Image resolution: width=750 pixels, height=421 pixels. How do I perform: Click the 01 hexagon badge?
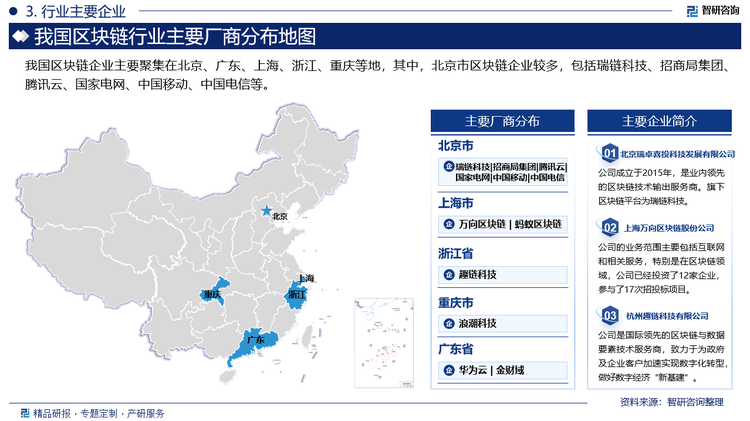tap(609, 154)
